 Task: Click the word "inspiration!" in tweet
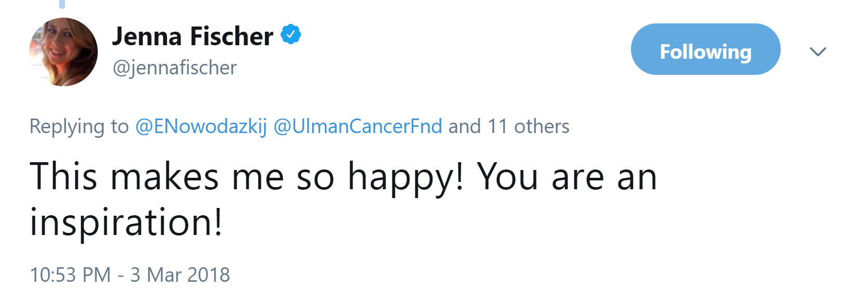126,223
